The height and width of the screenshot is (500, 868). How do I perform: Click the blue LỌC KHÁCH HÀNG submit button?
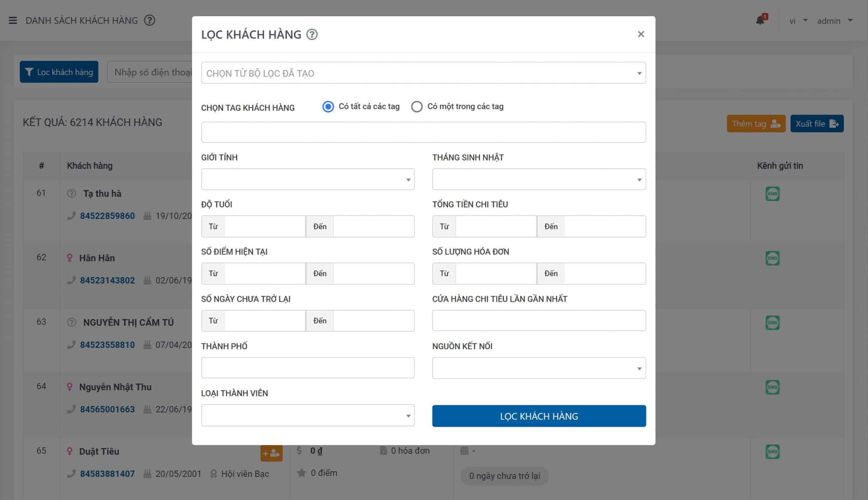[x=539, y=416]
